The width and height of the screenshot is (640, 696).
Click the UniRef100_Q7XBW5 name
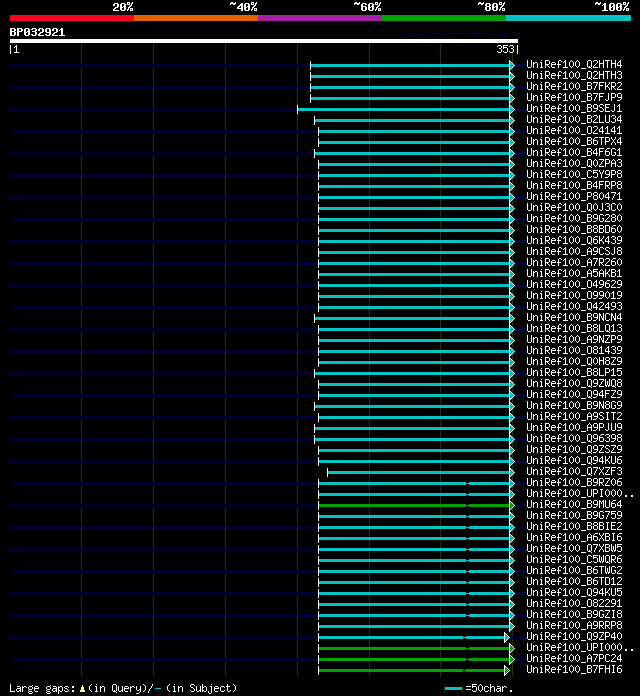coord(574,549)
